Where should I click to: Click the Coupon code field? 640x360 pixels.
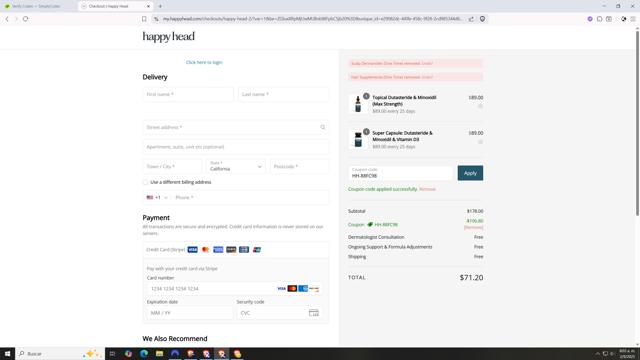(x=401, y=173)
